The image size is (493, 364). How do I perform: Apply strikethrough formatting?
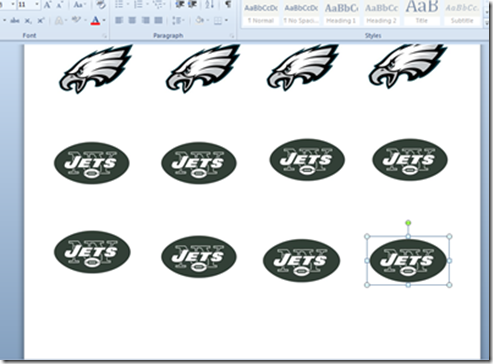pos(15,21)
